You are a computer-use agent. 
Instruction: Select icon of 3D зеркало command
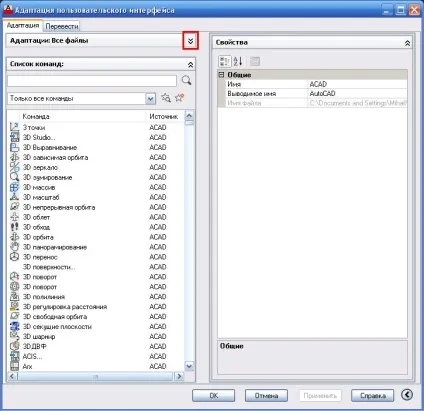point(14,167)
